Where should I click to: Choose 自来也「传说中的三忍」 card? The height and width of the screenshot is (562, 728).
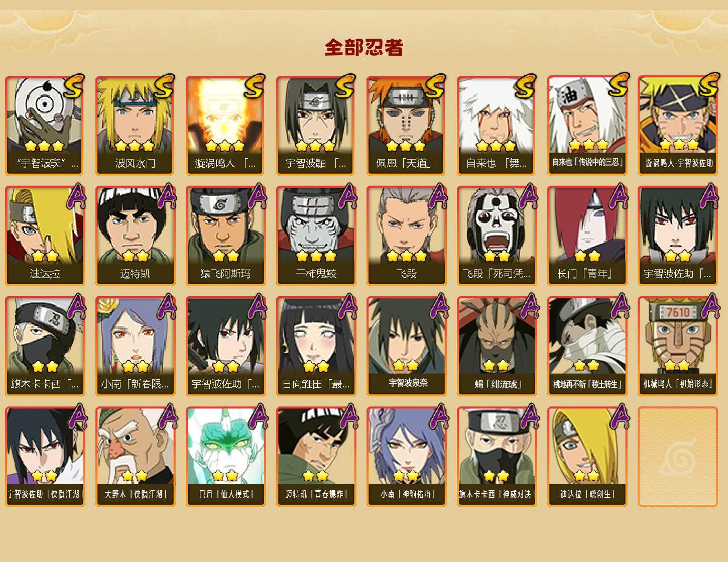click(587, 125)
